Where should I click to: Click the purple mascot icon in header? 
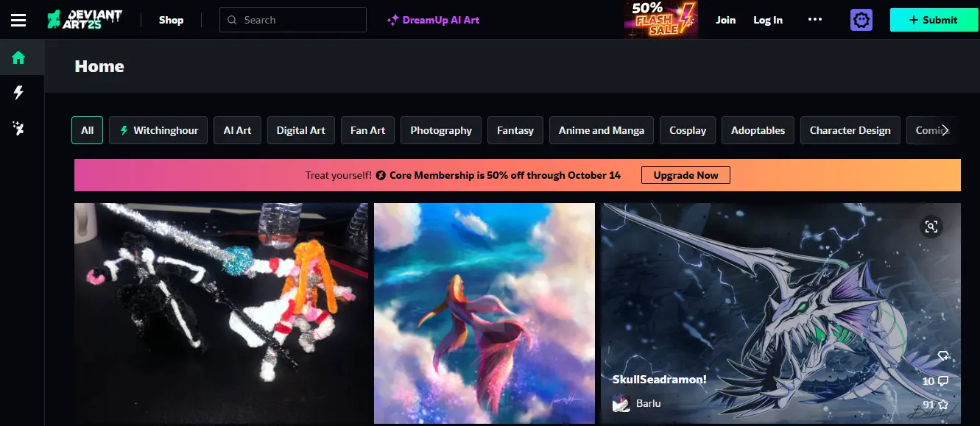tap(861, 20)
